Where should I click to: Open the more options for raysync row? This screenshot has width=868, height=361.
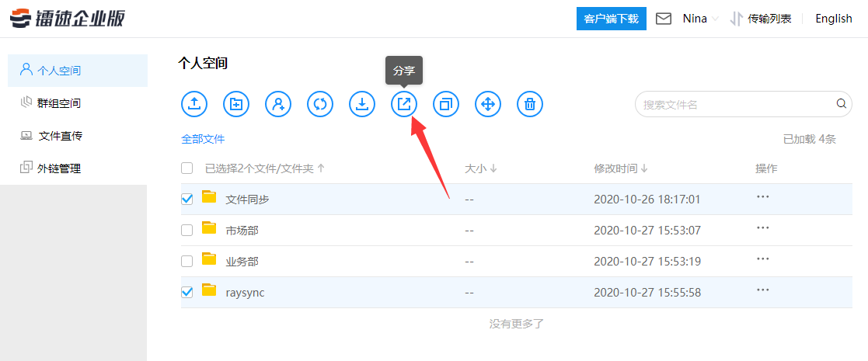(x=762, y=290)
